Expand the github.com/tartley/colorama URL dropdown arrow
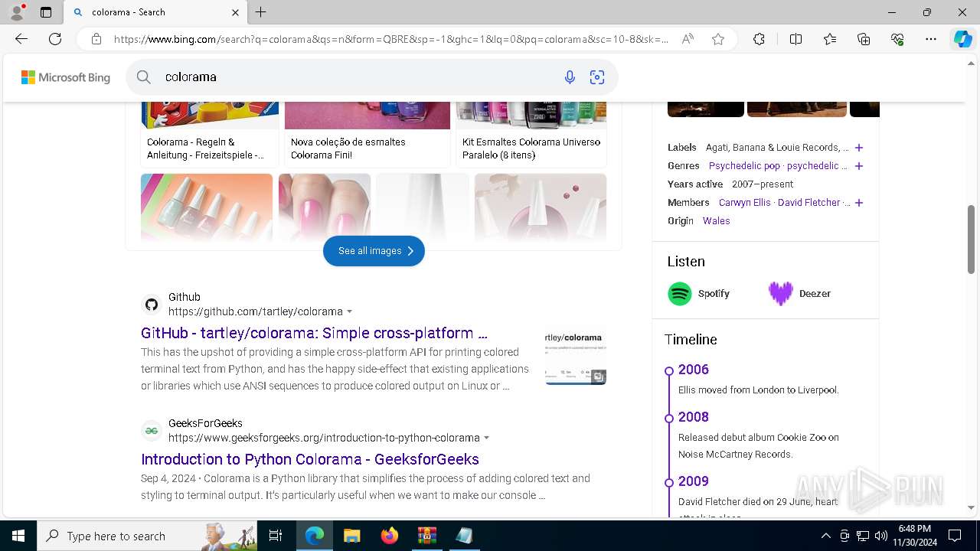Image resolution: width=980 pixels, height=551 pixels. 350,311
